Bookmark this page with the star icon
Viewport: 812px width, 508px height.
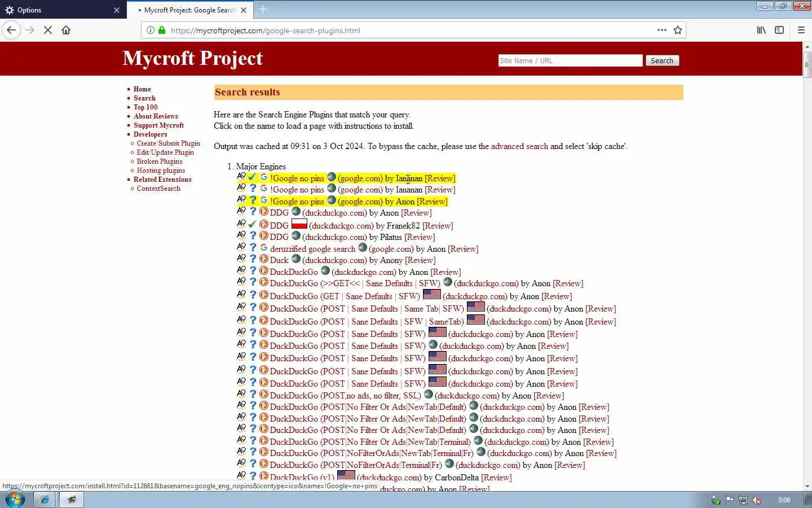tap(678, 30)
